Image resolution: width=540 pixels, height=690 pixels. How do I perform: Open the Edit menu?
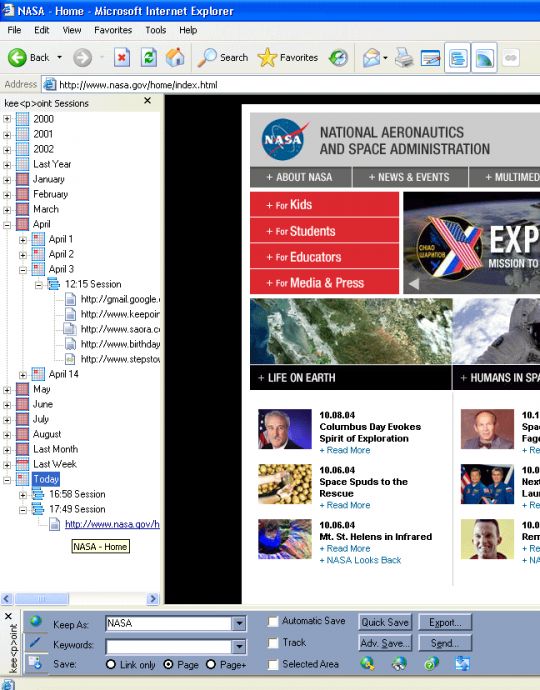pyautogui.click(x=42, y=30)
